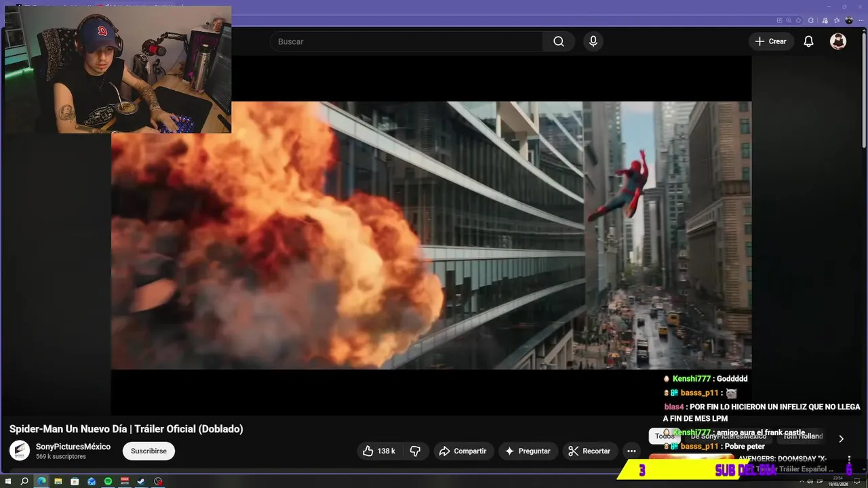This screenshot has height=488, width=868.
Task: Open more actions ellipsis below video
Action: (x=631, y=451)
